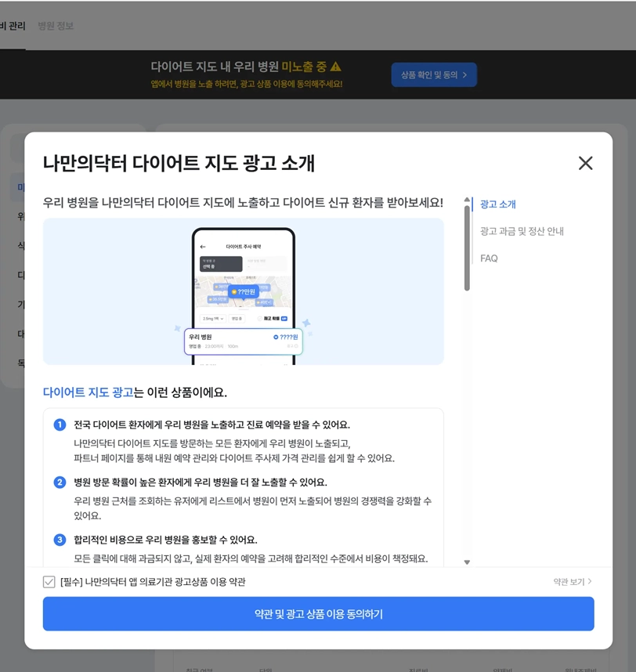
Task: Click the scrollbar up arrow in dialog
Action: tap(467, 200)
